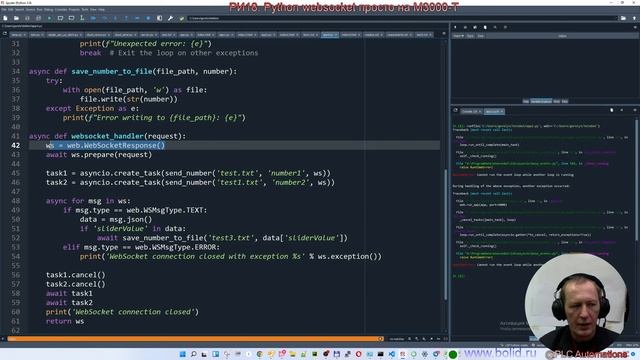
Task: Switch to the Files pane tab
Action: [565, 101]
